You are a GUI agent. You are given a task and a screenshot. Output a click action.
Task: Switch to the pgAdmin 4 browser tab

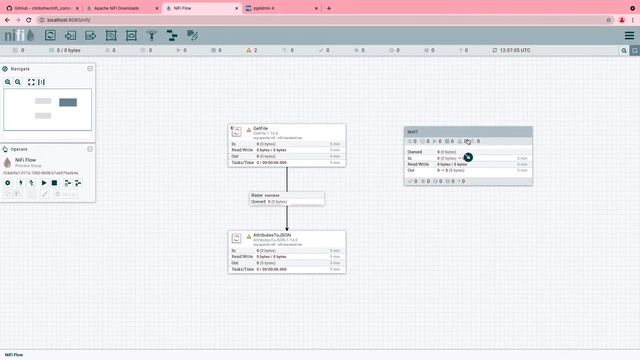tap(282, 8)
